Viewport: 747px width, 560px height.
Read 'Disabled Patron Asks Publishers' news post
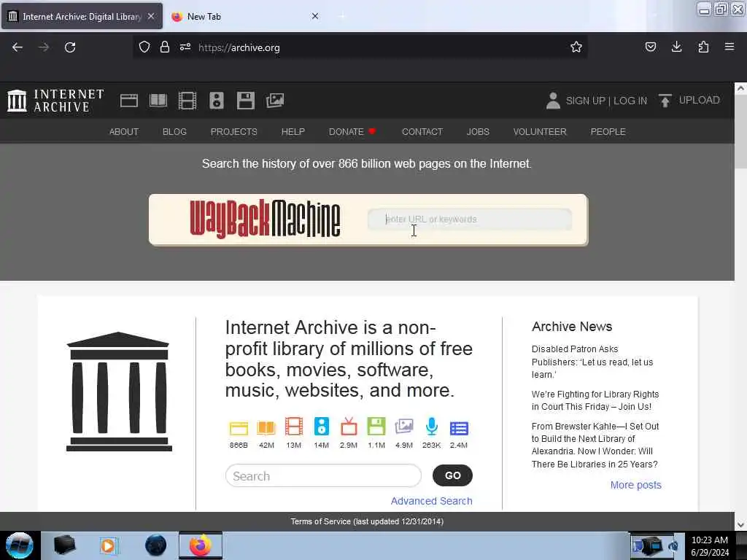pyautogui.click(x=592, y=362)
